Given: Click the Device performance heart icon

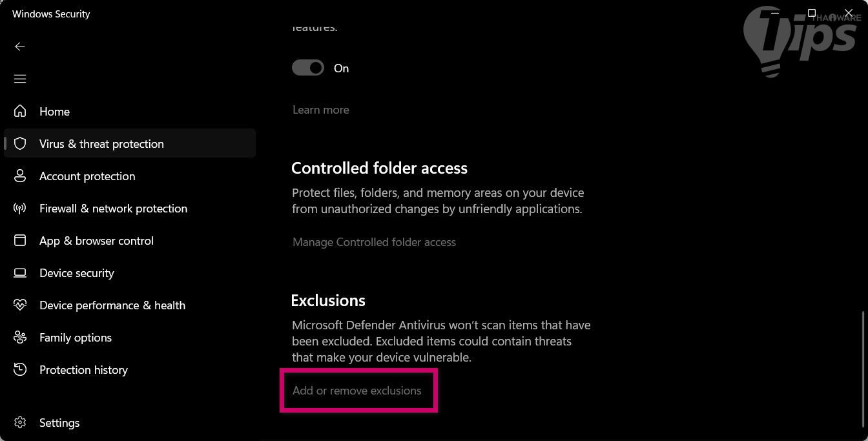Looking at the screenshot, I should tap(20, 305).
